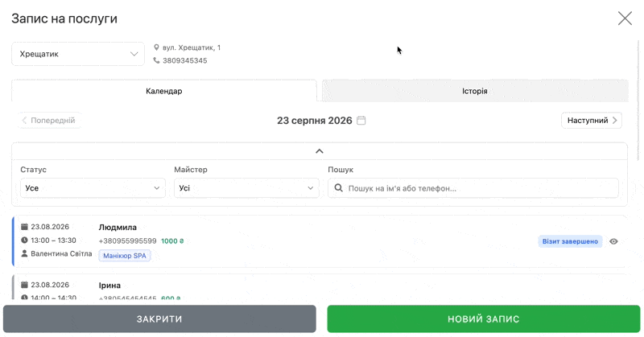Click the person icon by Валентина Світла
The height and width of the screenshot is (337, 644).
24,253
